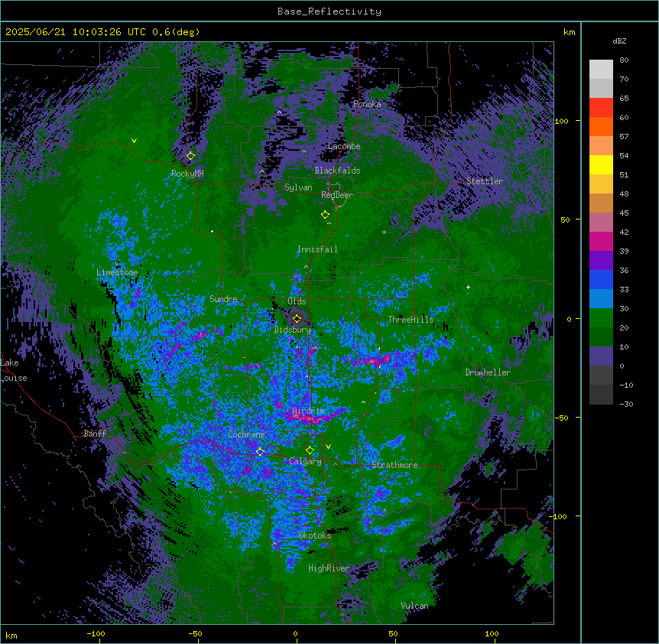Pick the light grey 70-80 dBZ swatch

pyautogui.click(x=601, y=70)
